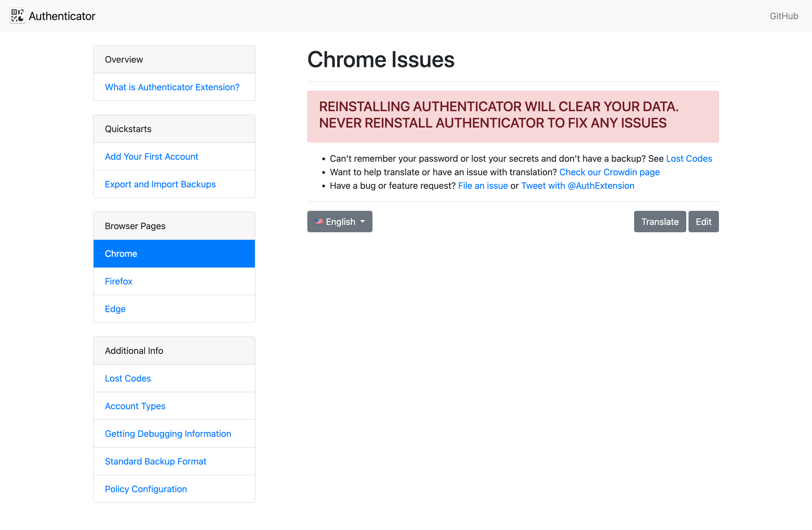Open the GitHub link in header

[783, 16]
